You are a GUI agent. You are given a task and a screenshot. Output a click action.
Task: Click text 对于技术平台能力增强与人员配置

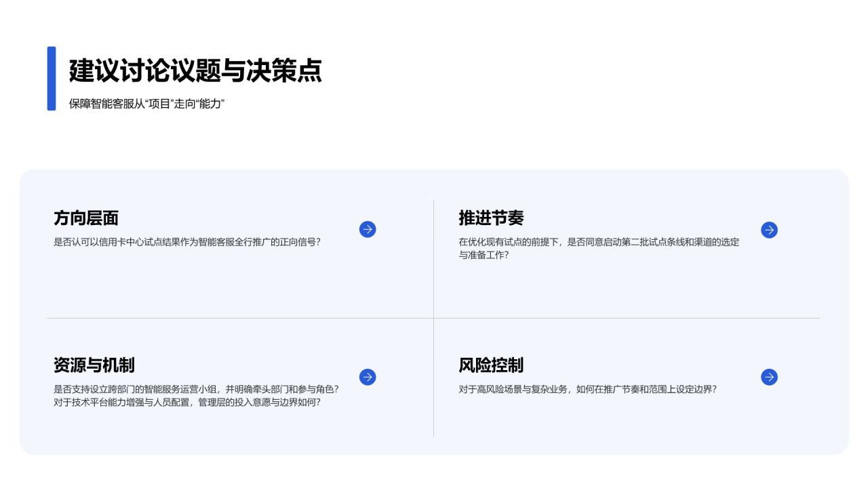click(120, 402)
